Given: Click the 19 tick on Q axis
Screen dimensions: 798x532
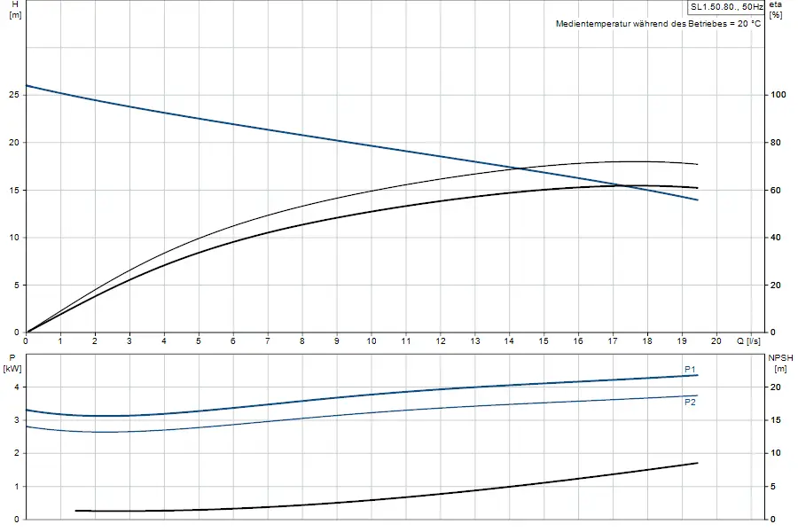Looking at the screenshot, I should [682, 341].
